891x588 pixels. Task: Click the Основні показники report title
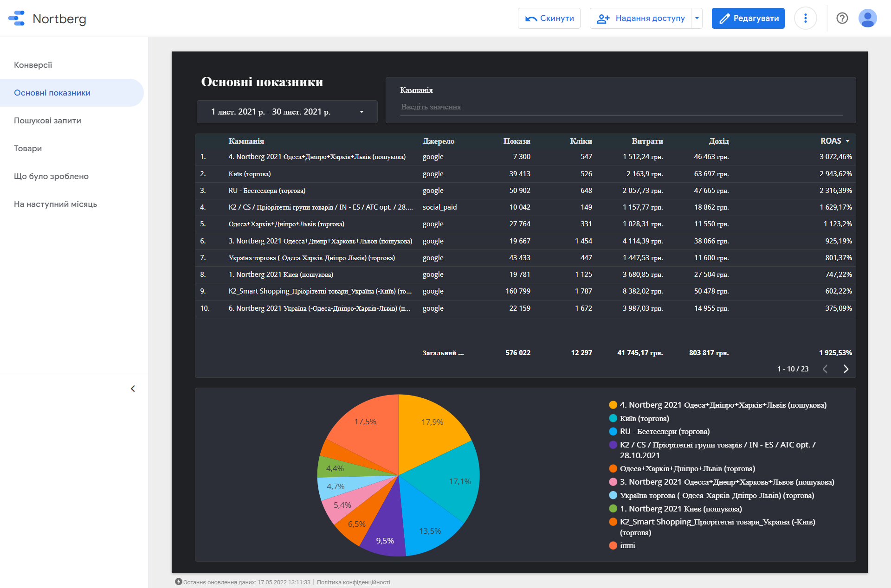point(262,82)
